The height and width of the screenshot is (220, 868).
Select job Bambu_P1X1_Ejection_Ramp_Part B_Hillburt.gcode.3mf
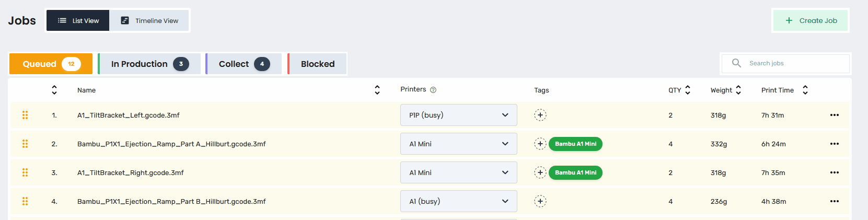tap(171, 201)
